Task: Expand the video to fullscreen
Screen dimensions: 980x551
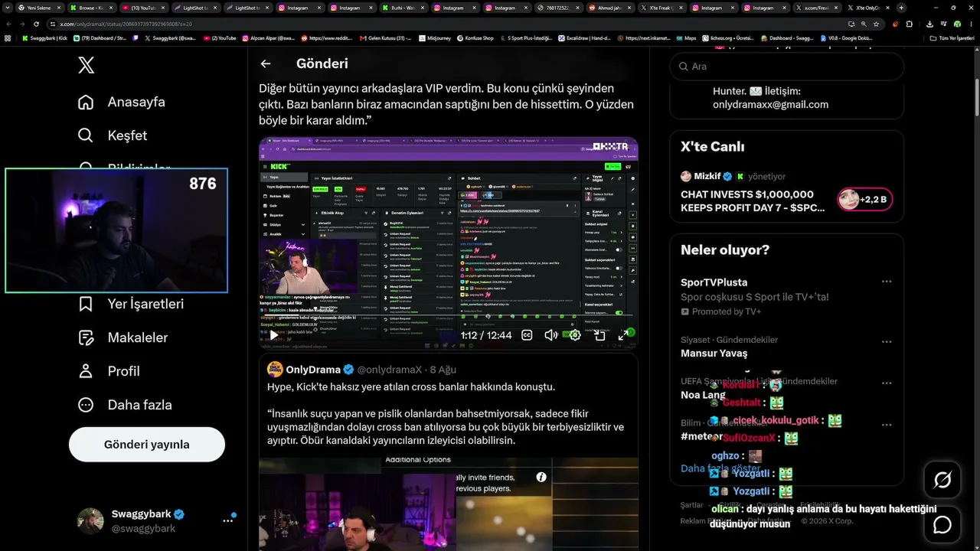Action: (x=624, y=335)
